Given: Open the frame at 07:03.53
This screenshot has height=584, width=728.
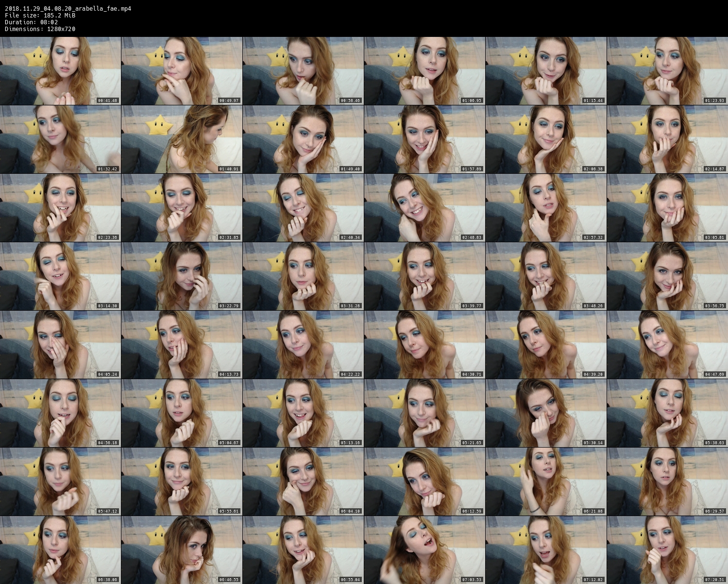Looking at the screenshot, I should pos(424,550).
